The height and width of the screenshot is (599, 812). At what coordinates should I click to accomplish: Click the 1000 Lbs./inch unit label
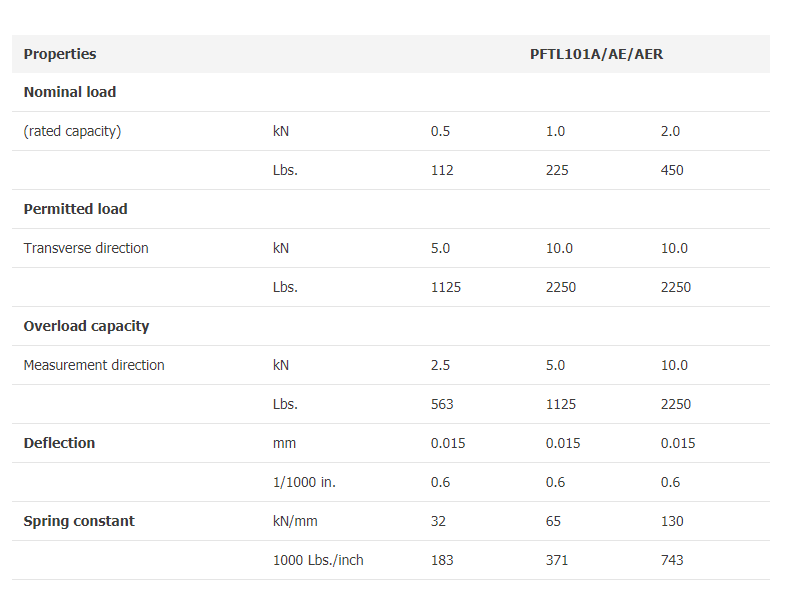(x=318, y=560)
